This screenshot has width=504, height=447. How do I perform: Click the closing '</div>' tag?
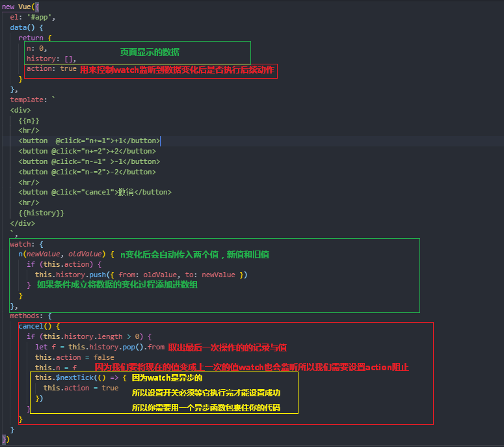tap(23, 223)
